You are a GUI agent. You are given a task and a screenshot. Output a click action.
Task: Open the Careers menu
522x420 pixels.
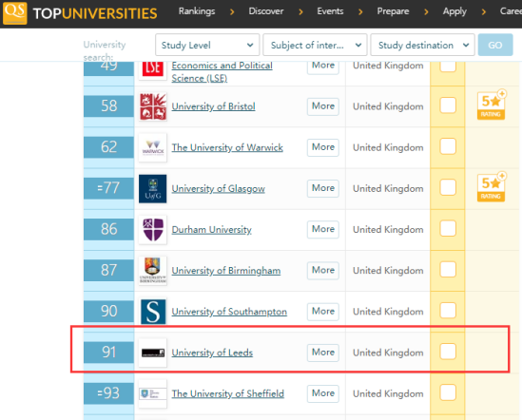tap(511, 11)
